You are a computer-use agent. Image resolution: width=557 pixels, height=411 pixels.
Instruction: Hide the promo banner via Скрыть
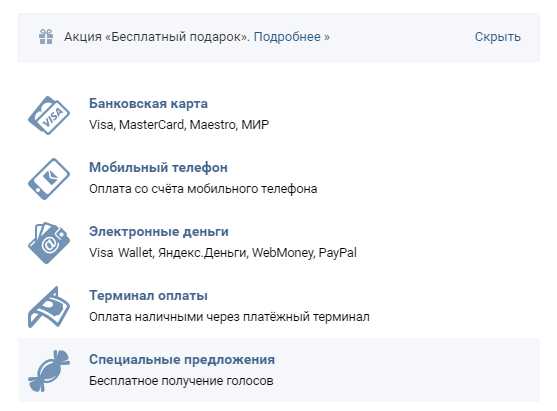[497, 37]
